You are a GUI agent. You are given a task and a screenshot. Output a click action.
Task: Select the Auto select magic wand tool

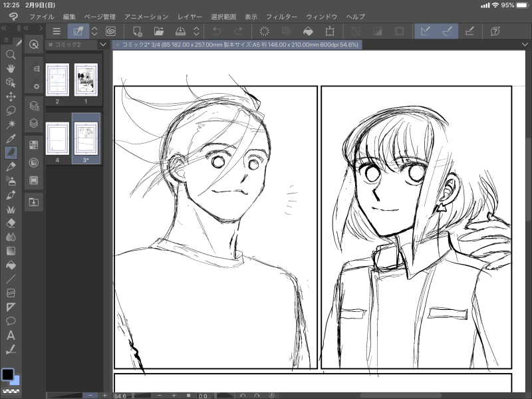click(x=11, y=124)
